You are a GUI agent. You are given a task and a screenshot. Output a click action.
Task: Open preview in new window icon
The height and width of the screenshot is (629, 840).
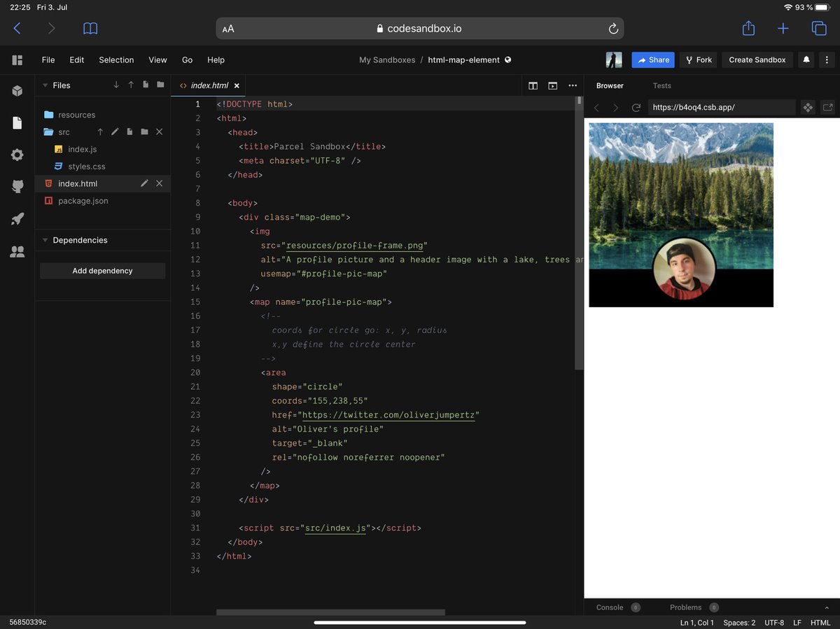pos(828,108)
